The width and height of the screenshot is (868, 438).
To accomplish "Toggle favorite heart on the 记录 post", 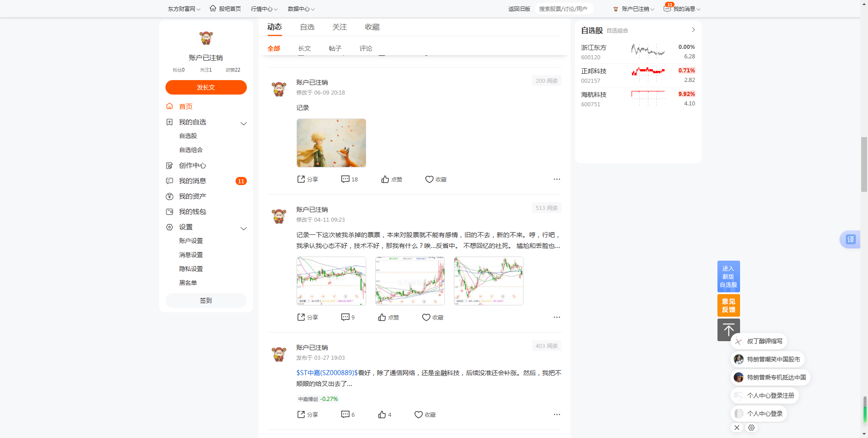I will pyautogui.click(x=429, y=179).
